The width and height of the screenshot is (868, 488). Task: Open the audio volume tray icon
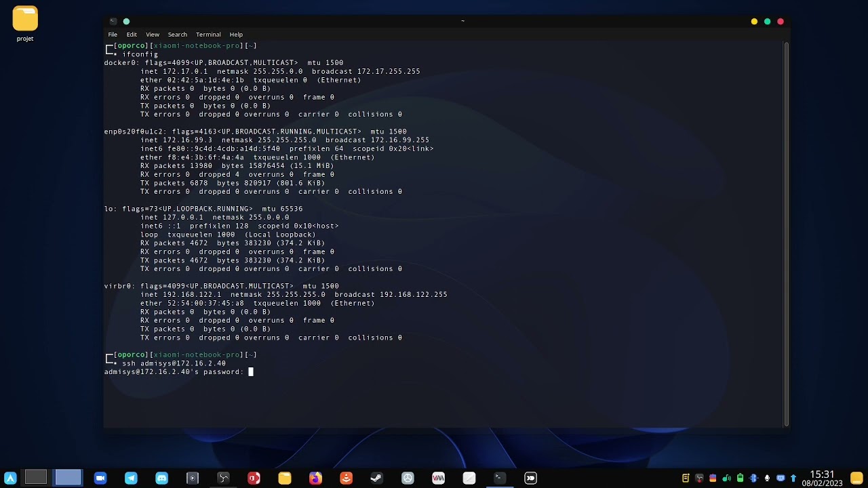(726, 478)
